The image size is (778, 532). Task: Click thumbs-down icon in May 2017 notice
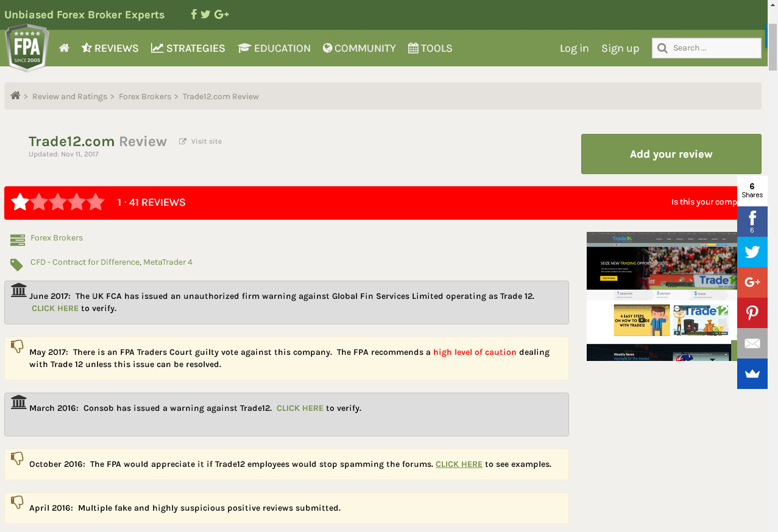[18, 346]
